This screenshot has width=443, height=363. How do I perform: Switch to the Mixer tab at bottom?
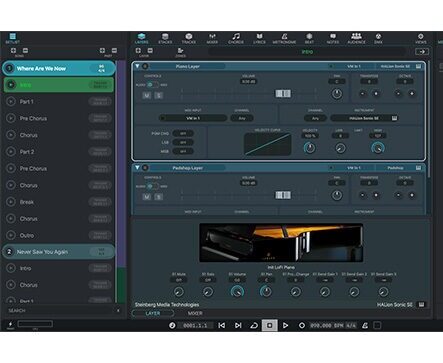pyautogui.click(x=195, y=313)
